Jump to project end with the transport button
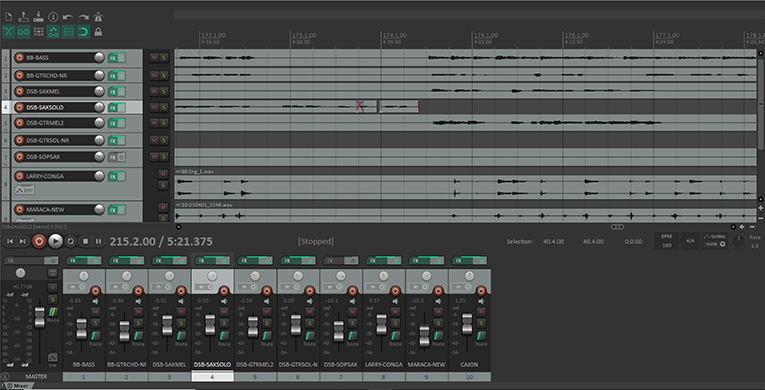 coord(22,241)
